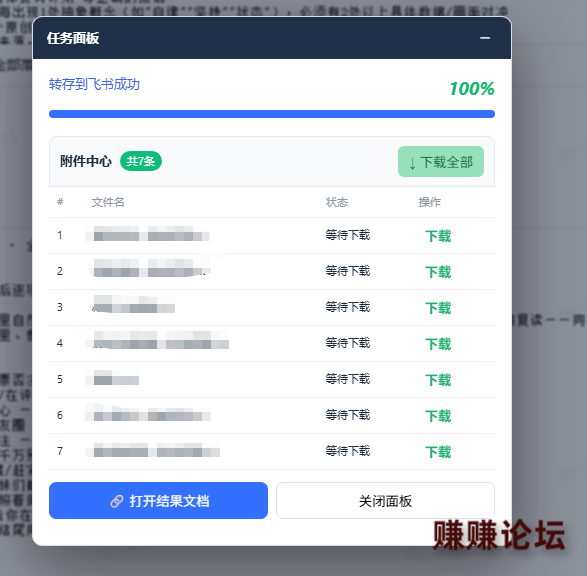Select the blurred filename in row 6
This screenshot has height=576, width=587.
[x=148, y=412]
